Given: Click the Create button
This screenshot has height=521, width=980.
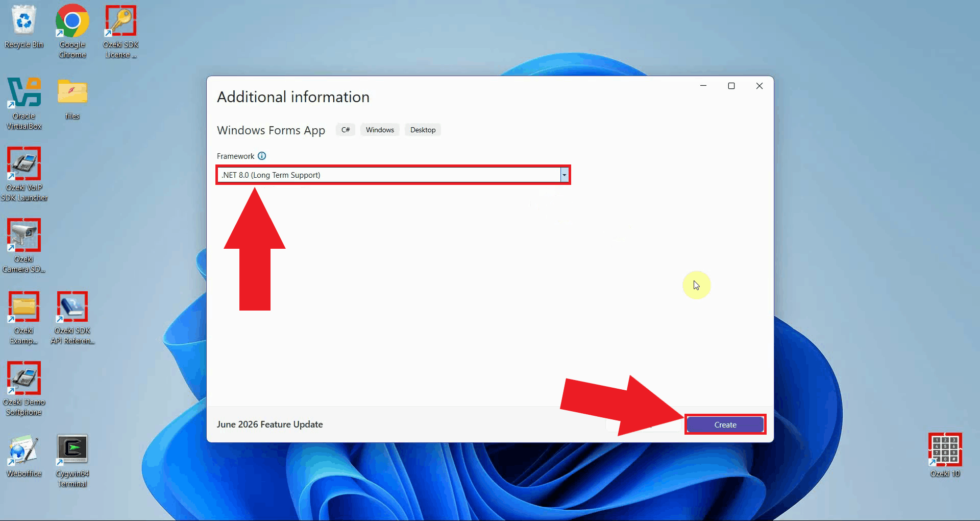Looking at the screenshot, I should click(725, 424).
